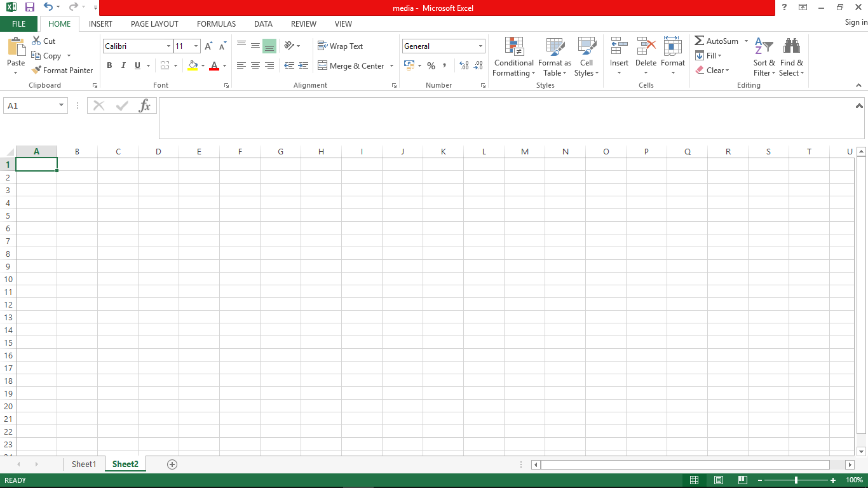Image resolution: width=868 pixels, height=488 pixels.
Task: Click the Conditional Formatting button
Action: (513, 57)
